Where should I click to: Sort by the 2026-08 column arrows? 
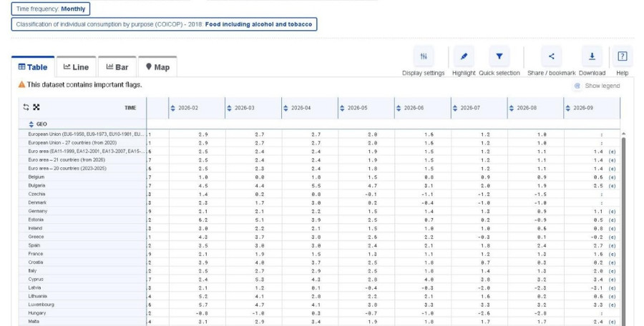click(512, 108)
